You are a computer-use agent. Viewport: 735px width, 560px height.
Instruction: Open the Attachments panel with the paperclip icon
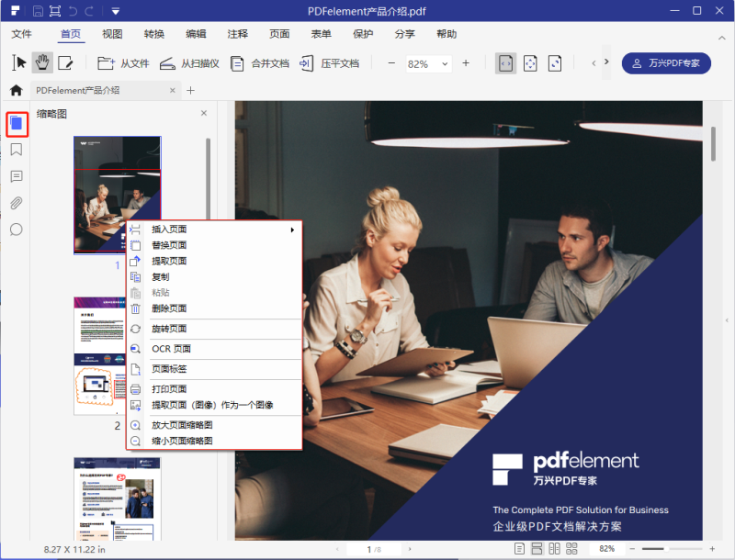[17, 203]
